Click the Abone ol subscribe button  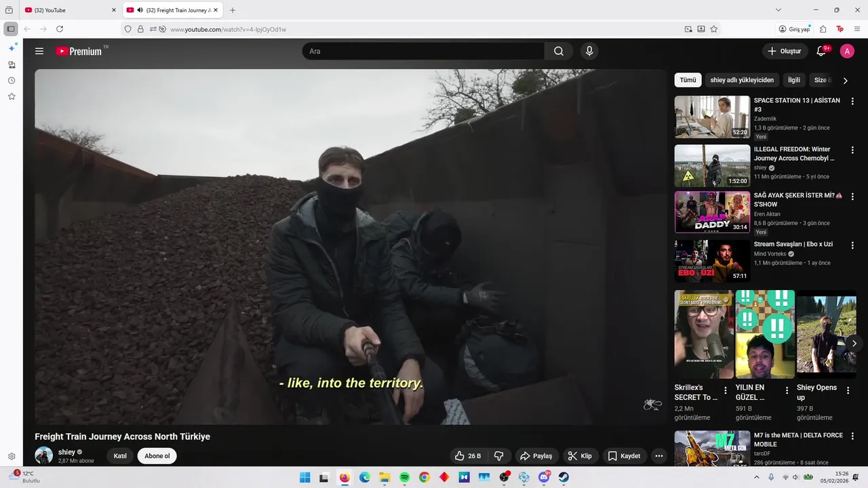pos(157,455)
